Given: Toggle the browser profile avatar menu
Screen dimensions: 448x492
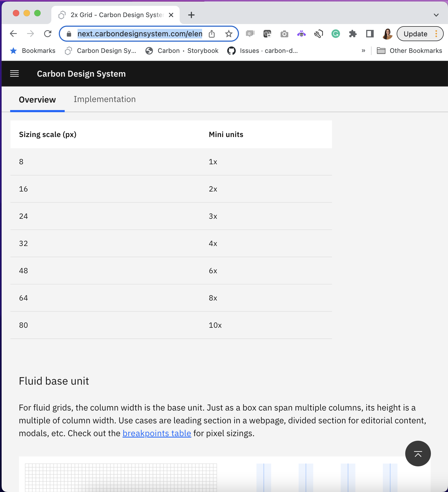Looking at the screenshot, I should tap(387, 34).
